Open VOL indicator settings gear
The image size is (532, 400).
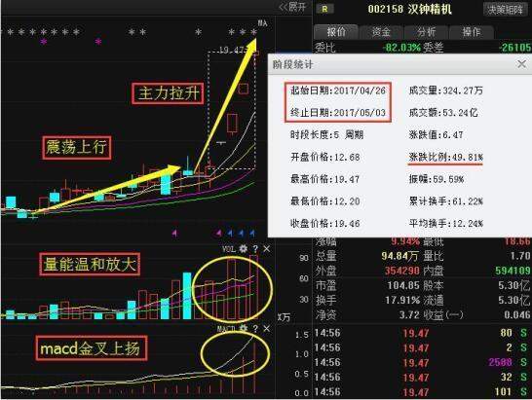pyautogui.click(x=244, y=249)
